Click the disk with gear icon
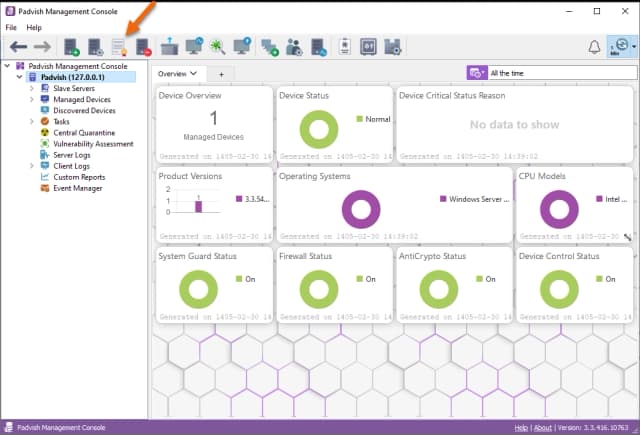This screenshot has width=640, height=435. tap(393, 47)
